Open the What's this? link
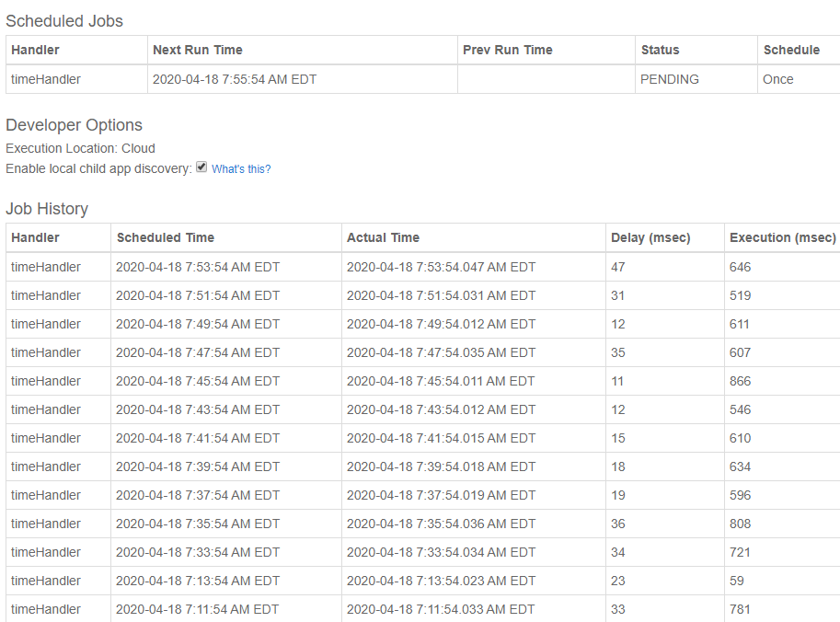840x622 pixels. [x=241, y=169]
